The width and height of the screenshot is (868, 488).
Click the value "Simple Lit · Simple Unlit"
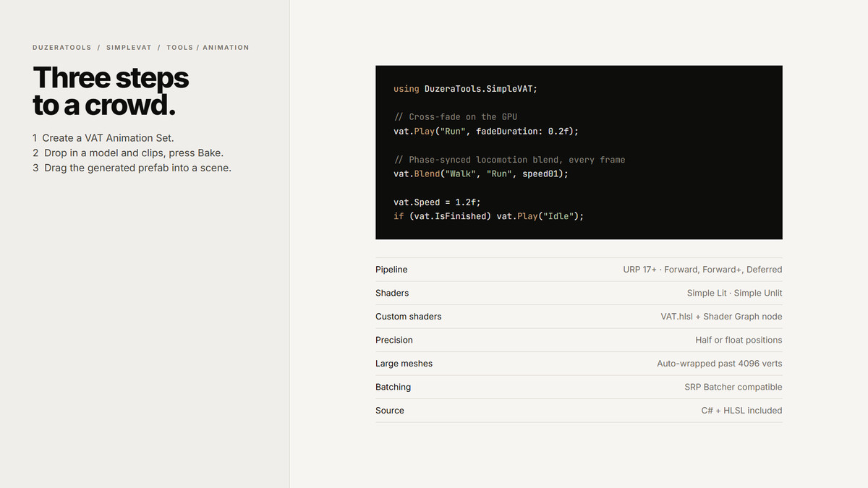coord(734,294)
